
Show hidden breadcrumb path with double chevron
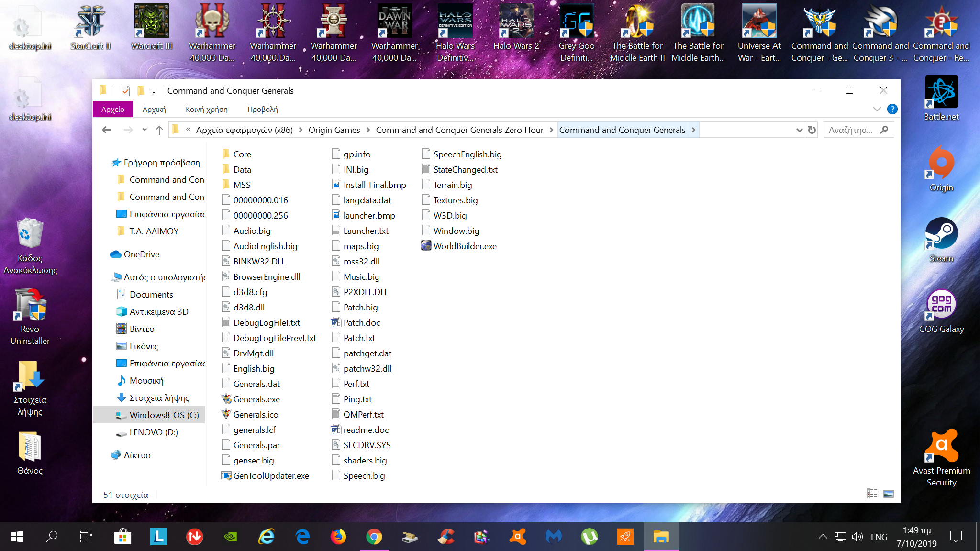coord(188,129)
